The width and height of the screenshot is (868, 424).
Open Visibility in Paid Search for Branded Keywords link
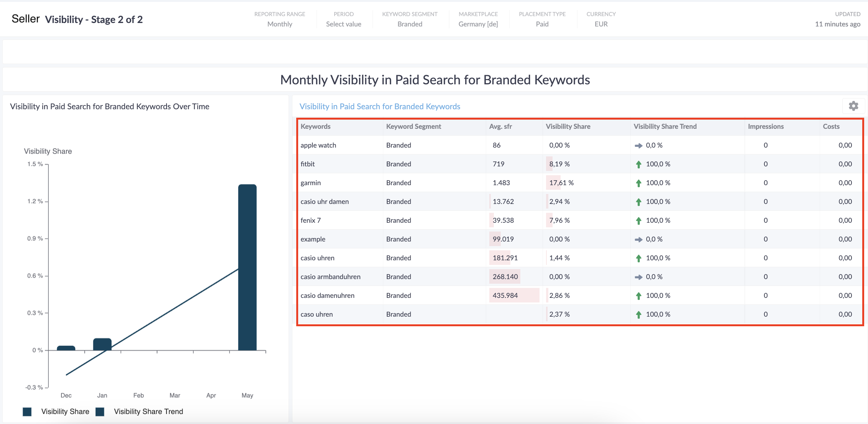pos(380,107)
